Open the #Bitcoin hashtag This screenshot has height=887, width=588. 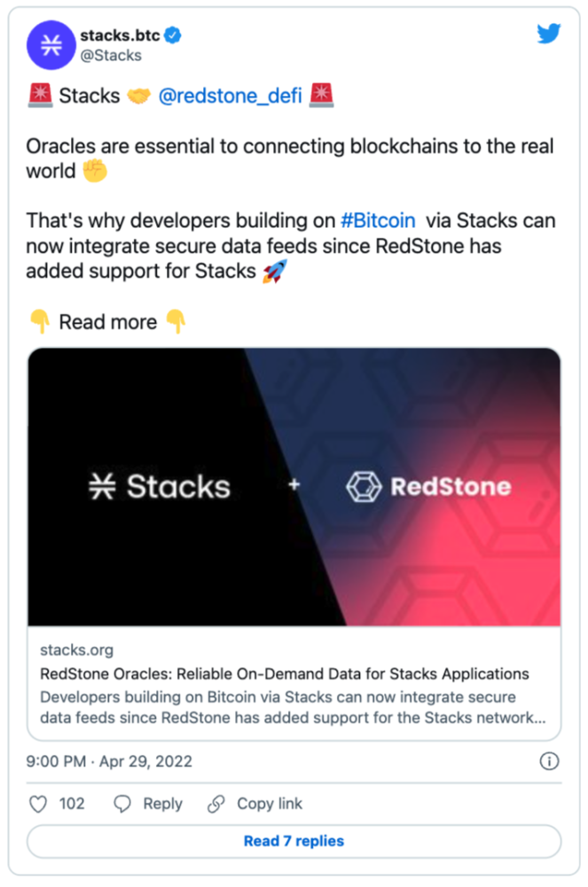coord(378,220)
